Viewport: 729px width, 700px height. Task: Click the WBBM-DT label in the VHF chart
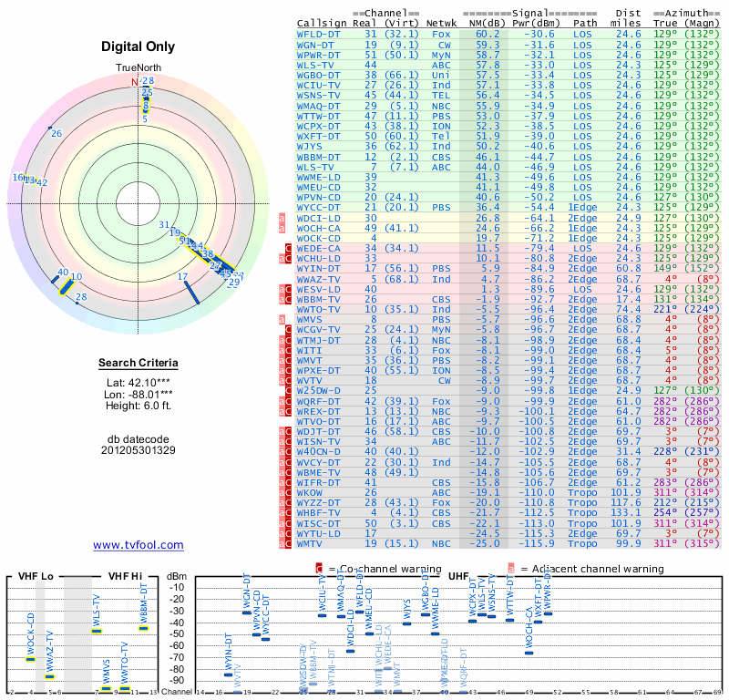click(x=143, y=603)
